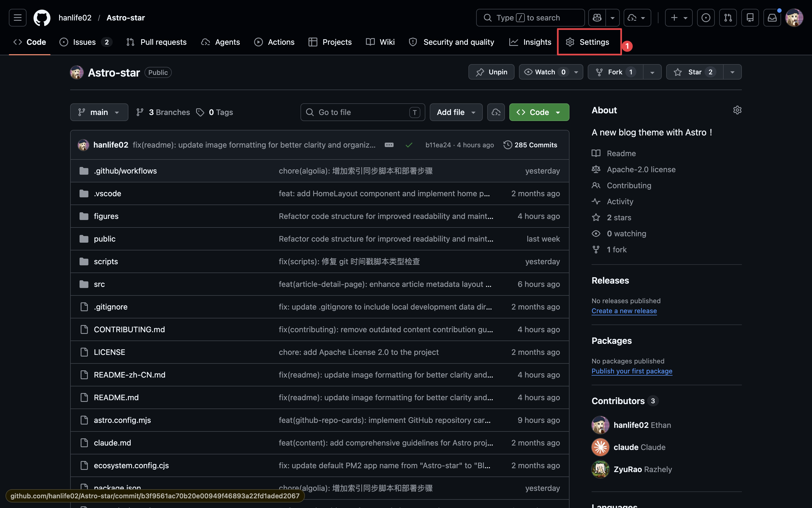The image size is (812, 508).
Task: Open the Security and quality tab
Action: (451, 42)
